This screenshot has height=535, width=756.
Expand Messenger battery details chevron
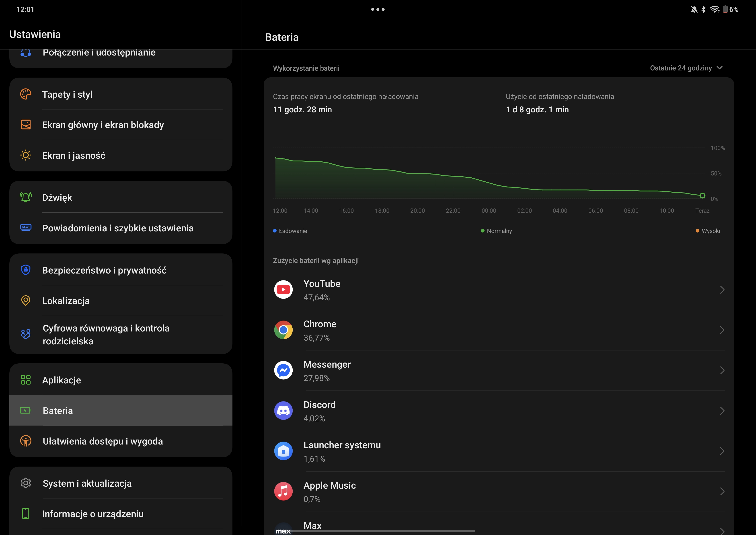[722, 370]
